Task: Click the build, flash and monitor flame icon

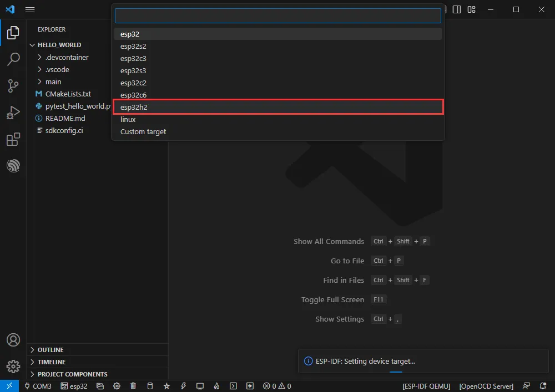Action: click(216, 386)
